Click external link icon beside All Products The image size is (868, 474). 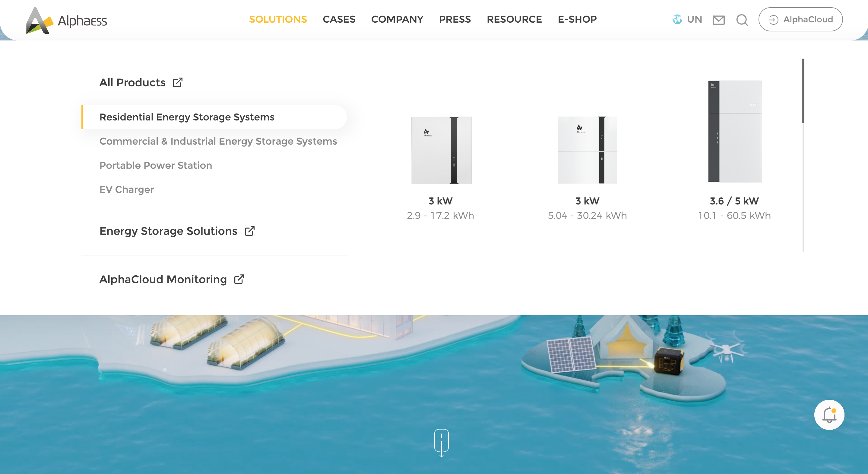click(178, 82)
